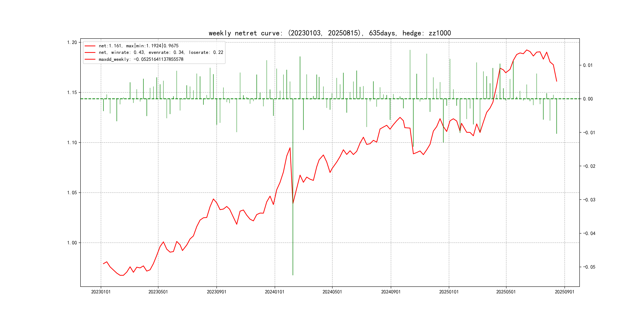The width and height of the screenshot is (644, 322).
Task: Click the 20240101 x-axis date label
Action: point(274,292)
